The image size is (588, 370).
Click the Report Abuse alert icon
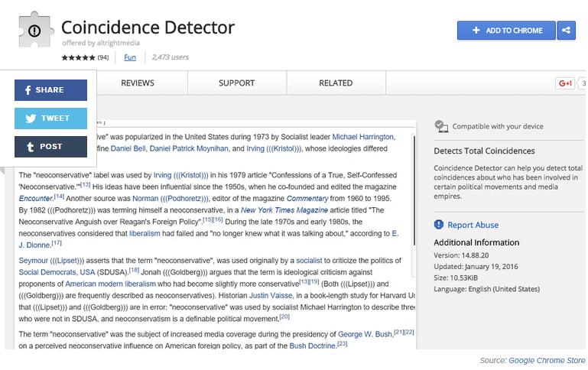click(x=439, y=225)
